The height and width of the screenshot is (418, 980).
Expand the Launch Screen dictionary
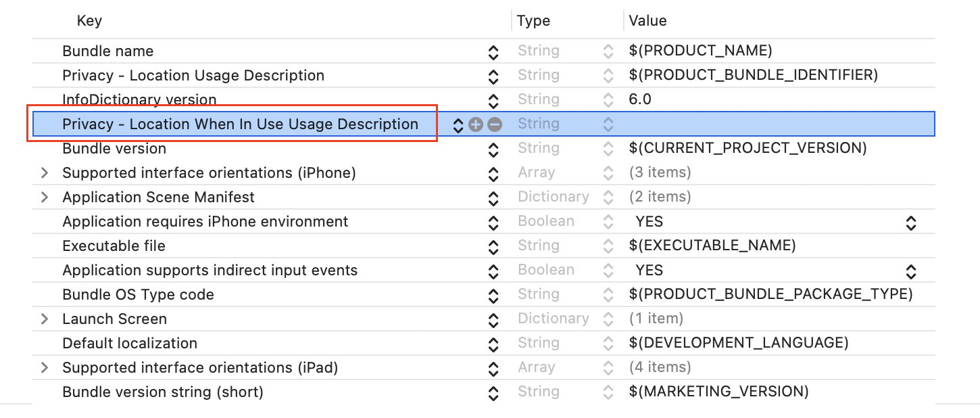click(44, 319)
